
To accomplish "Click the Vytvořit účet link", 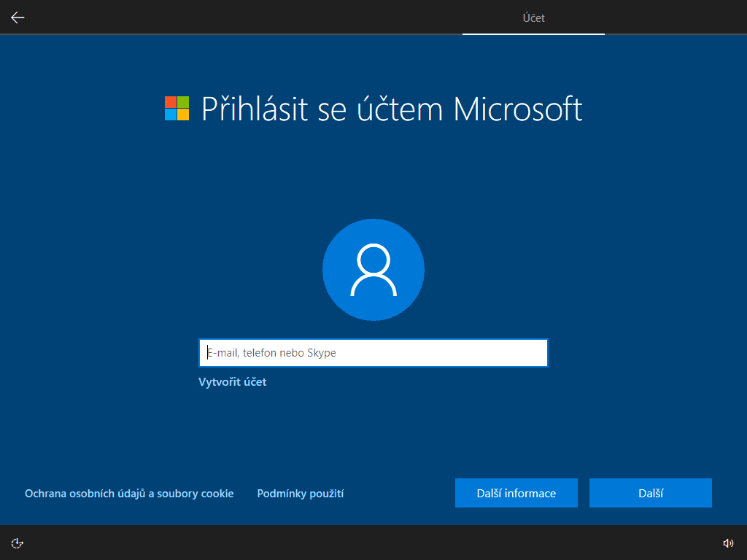I will pyautogui.click(x=233, y=381).
